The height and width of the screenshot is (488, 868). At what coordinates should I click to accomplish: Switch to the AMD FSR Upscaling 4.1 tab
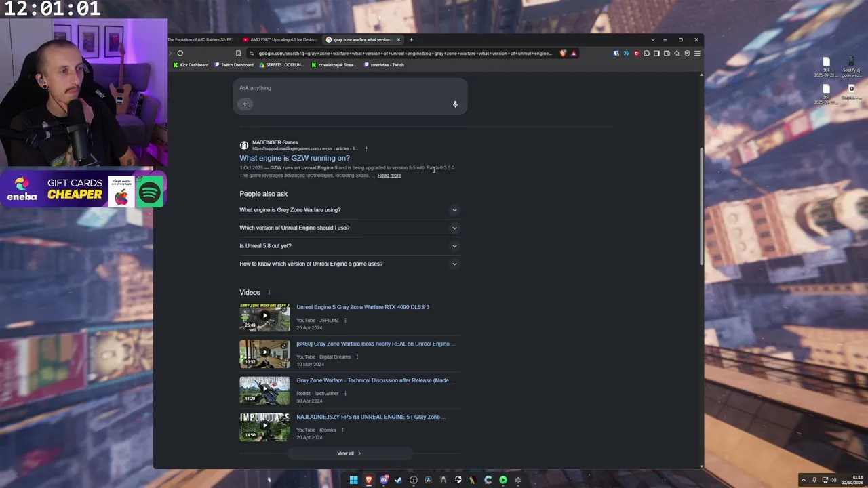coord(280,39)
